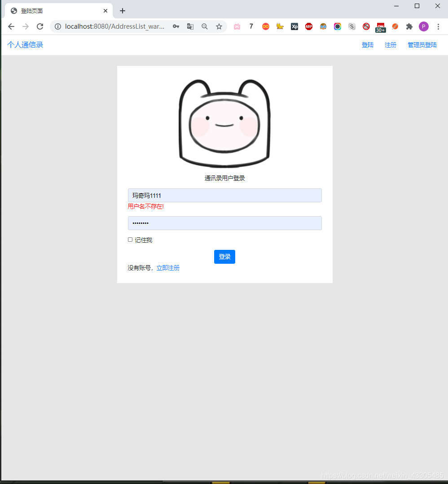Follow the 立即注册 link

pos(168,268)
